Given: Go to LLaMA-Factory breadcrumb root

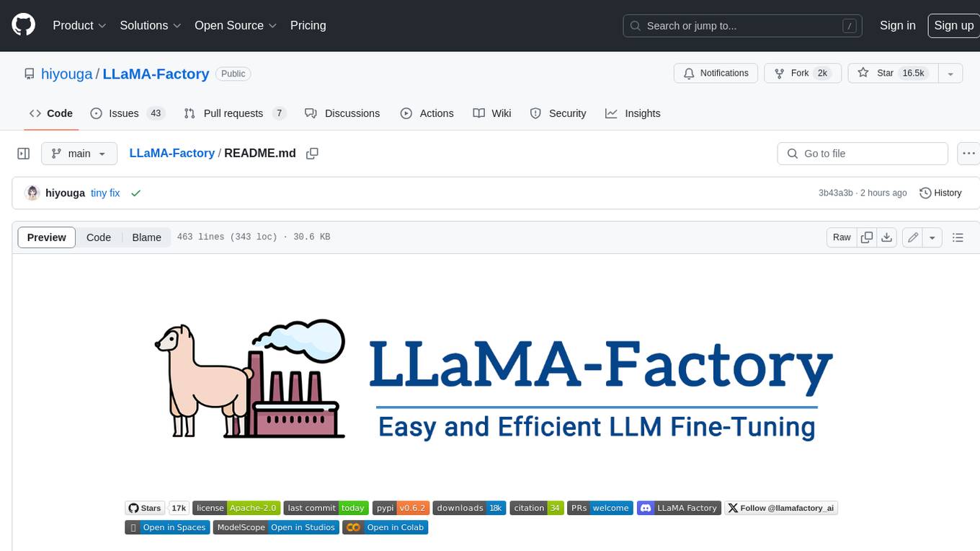Looking at the screenshot, I should point(171,153).
